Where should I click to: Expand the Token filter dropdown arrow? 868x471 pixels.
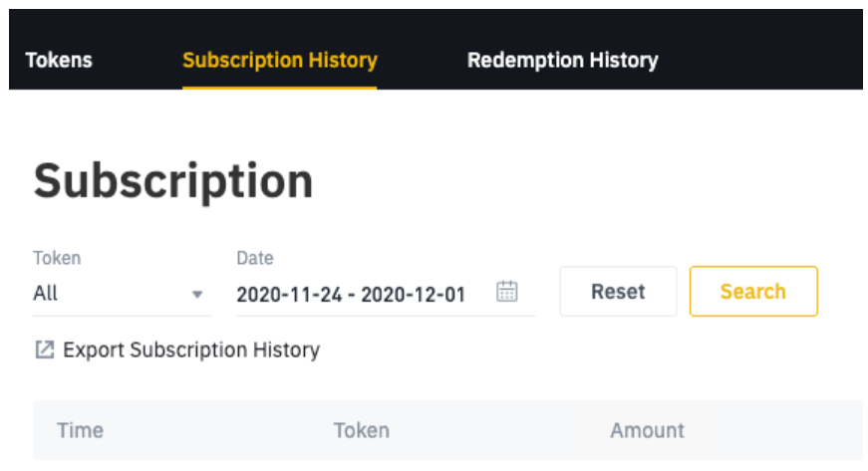tap(197, 295)
